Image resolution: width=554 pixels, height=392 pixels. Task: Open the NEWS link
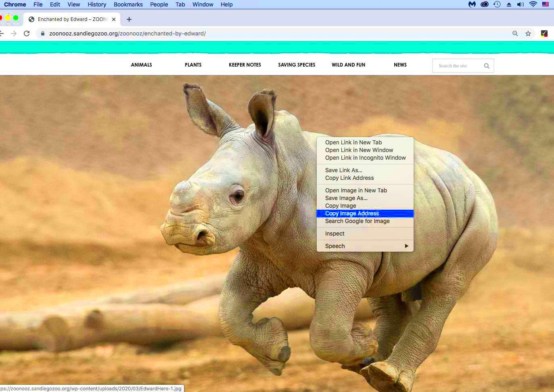pyautogui.click(x=400, y=65)
